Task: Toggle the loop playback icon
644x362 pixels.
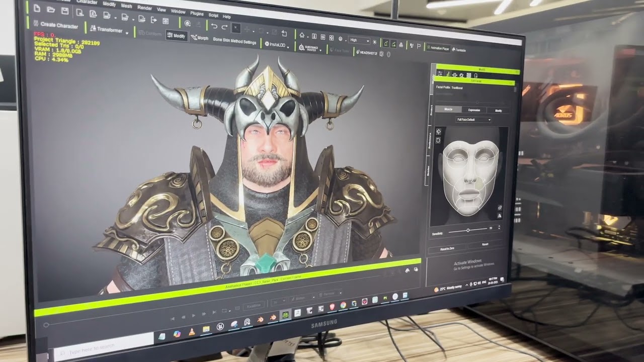Action: 224,311
